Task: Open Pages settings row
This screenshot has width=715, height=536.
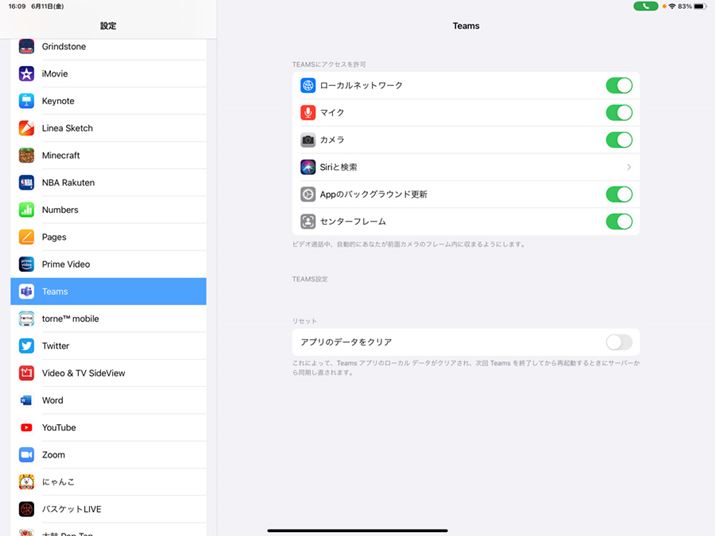Action: coord(109,237)
